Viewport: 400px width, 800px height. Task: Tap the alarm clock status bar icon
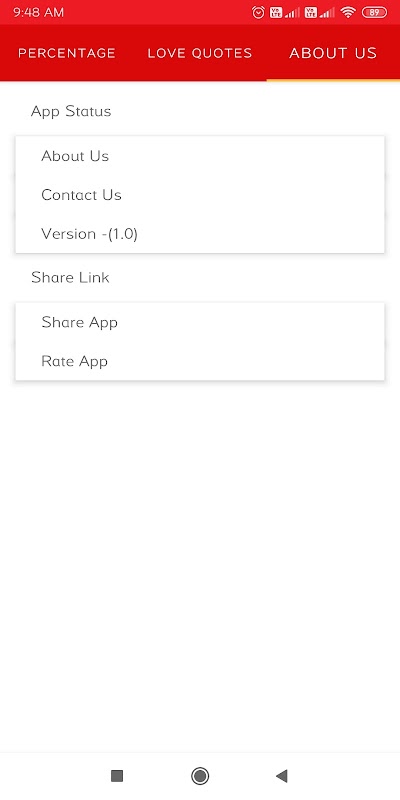(259, 13)
